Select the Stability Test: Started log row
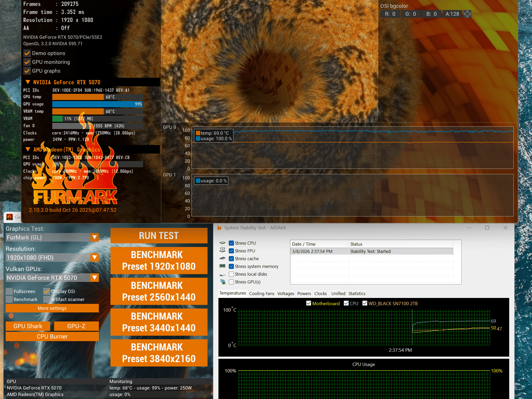Image resolution: width=532 pixels, height=399 pixels. (x=372, y=251)
